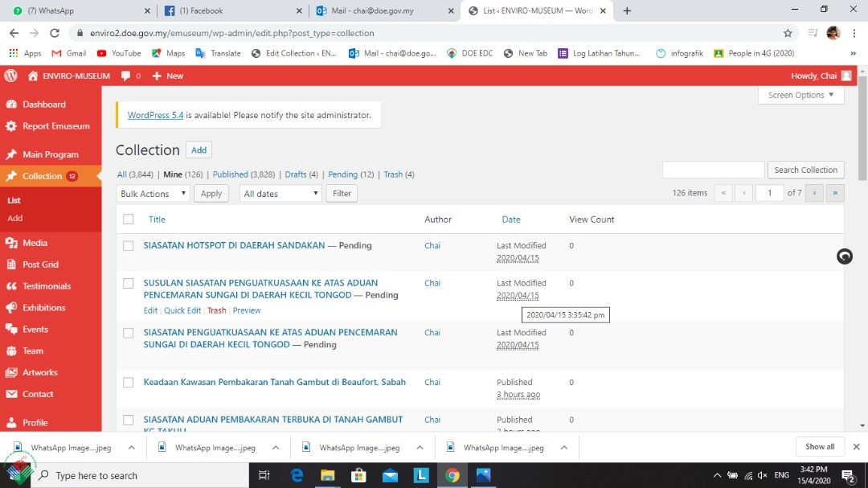Open Artworks sidebar icon
The width and height of the screenshot is (868, 488).
pos(11,372)
